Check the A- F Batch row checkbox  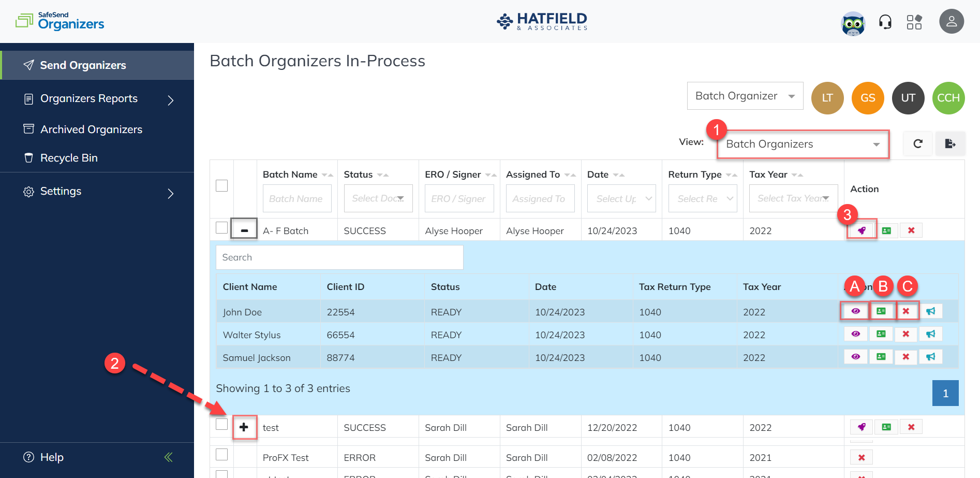[x=221, y=227]
